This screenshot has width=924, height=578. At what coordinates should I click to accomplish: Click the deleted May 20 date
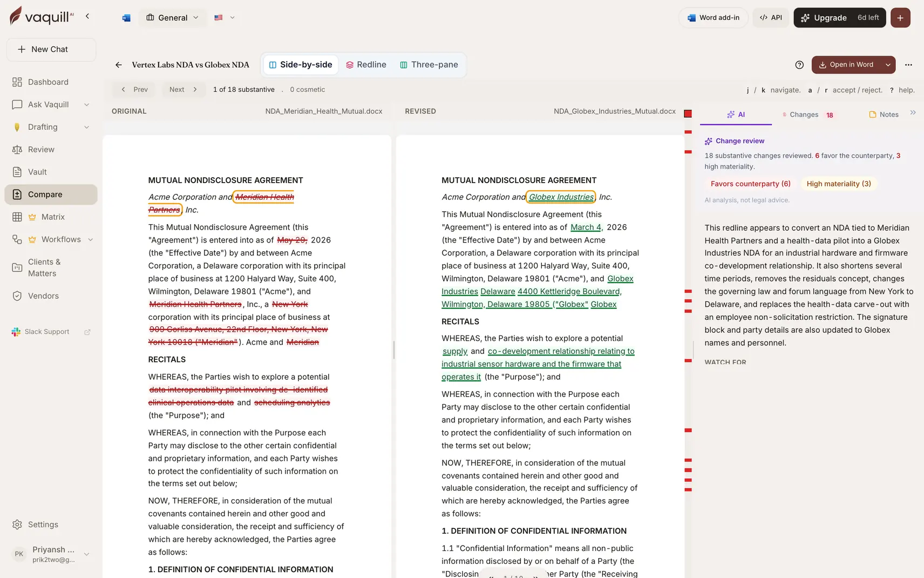(292, 240)
